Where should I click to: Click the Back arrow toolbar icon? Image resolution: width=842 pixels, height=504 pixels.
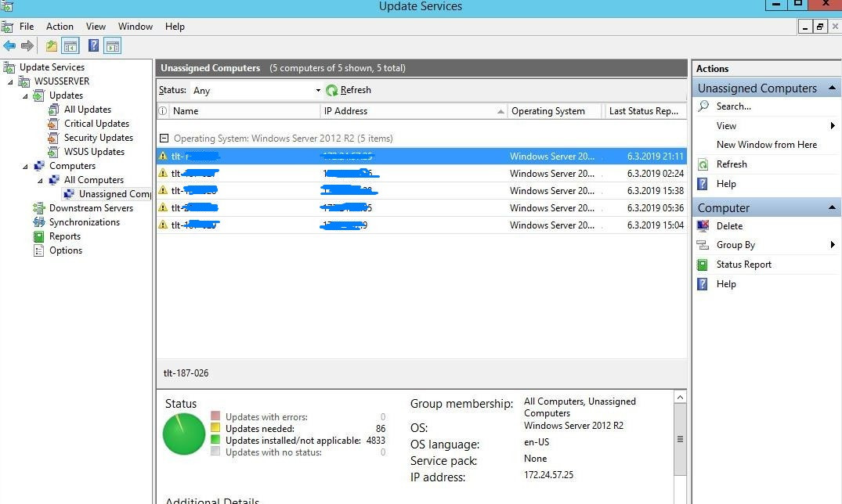coord(9,46)
